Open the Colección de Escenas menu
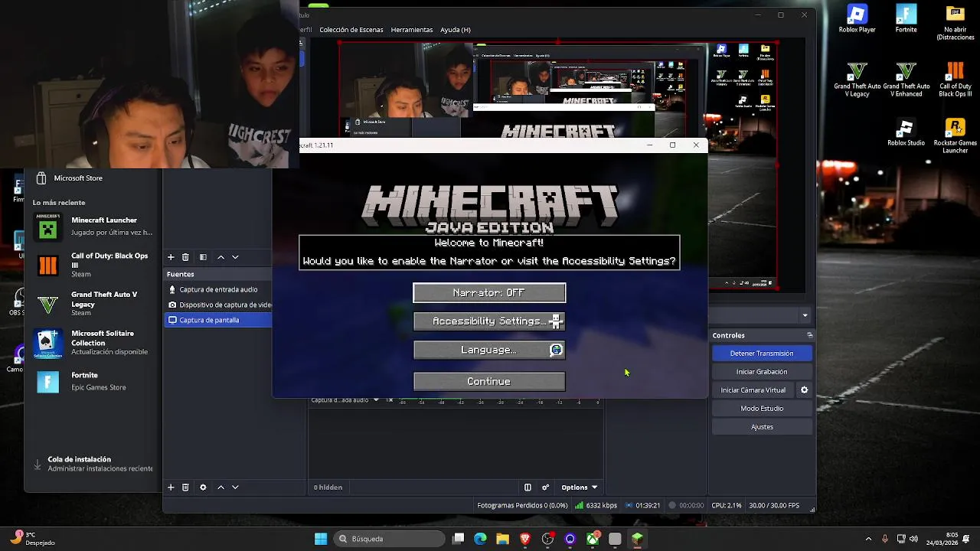The width and height of the screenshot is (980, 551). point(351,30)
